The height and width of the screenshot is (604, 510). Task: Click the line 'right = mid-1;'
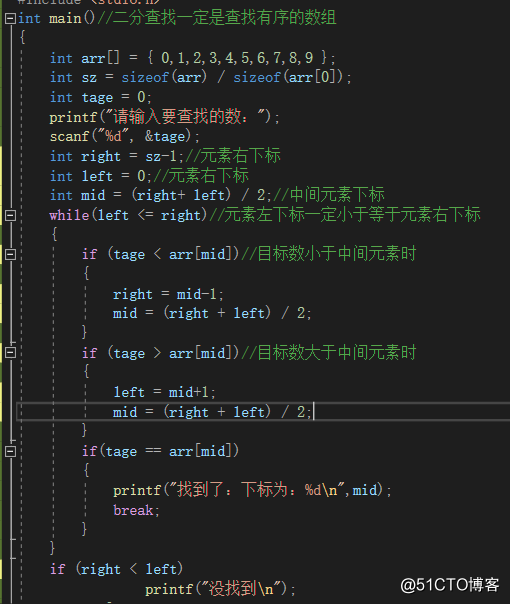(168, 294)
